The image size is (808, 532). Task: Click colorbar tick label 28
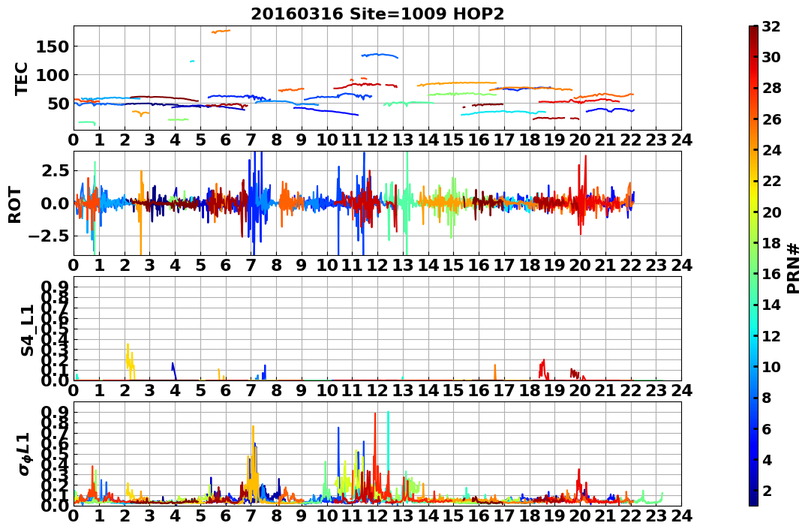pos(771,88)
